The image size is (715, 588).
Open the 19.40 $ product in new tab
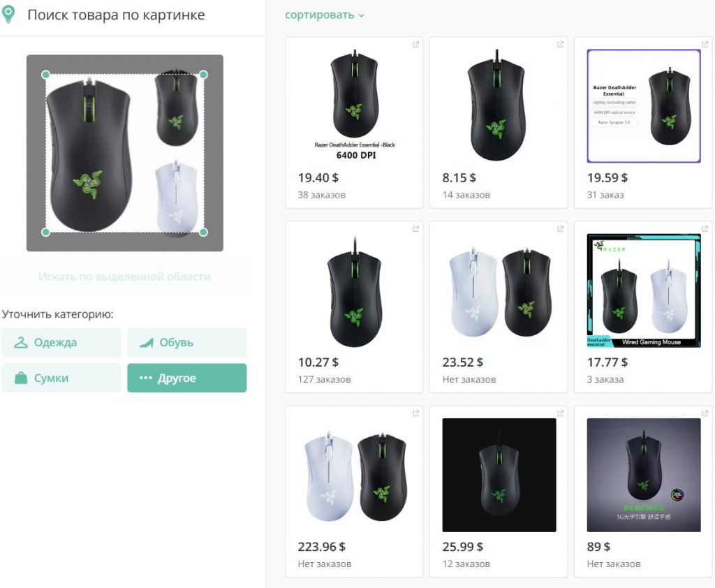coord(415,45)
